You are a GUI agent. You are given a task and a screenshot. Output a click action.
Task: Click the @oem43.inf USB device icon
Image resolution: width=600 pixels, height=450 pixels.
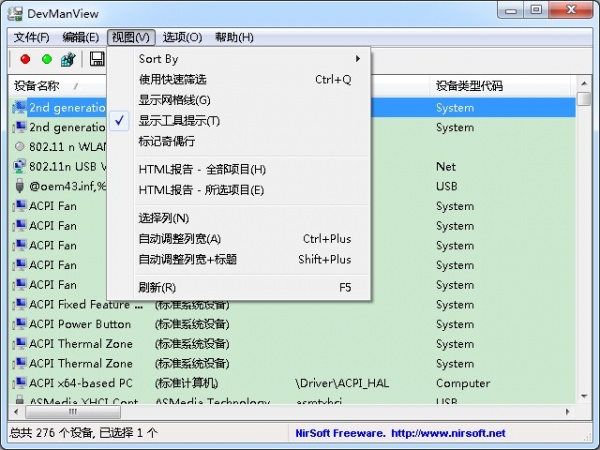19,186
